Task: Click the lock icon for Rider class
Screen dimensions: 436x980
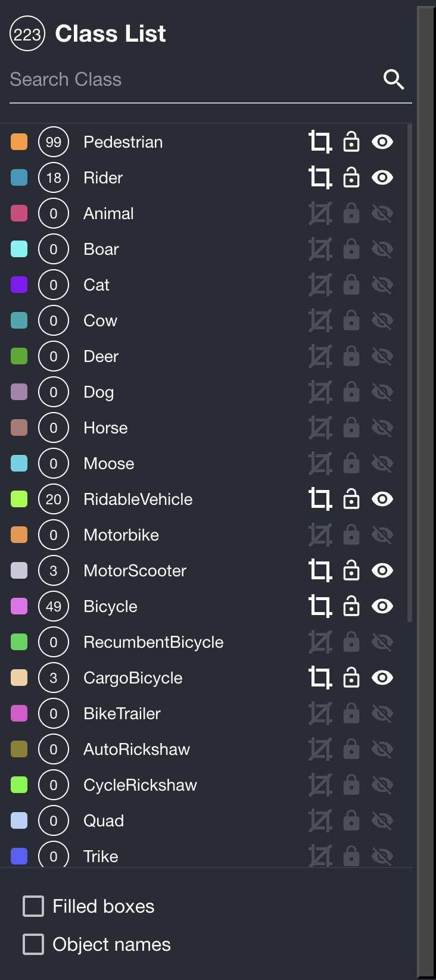Action: pyautogui.click(x=351, y=178)
